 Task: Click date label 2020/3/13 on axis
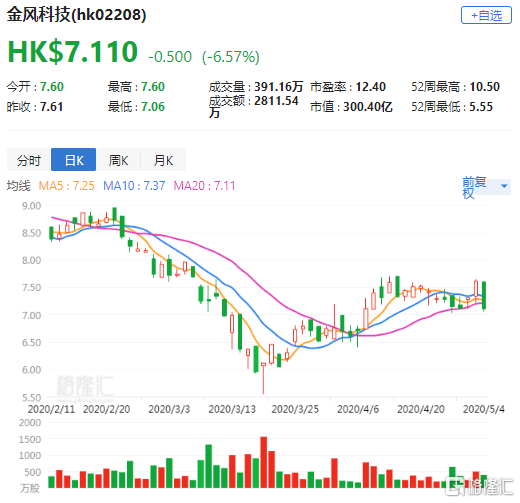coord(232,409)
